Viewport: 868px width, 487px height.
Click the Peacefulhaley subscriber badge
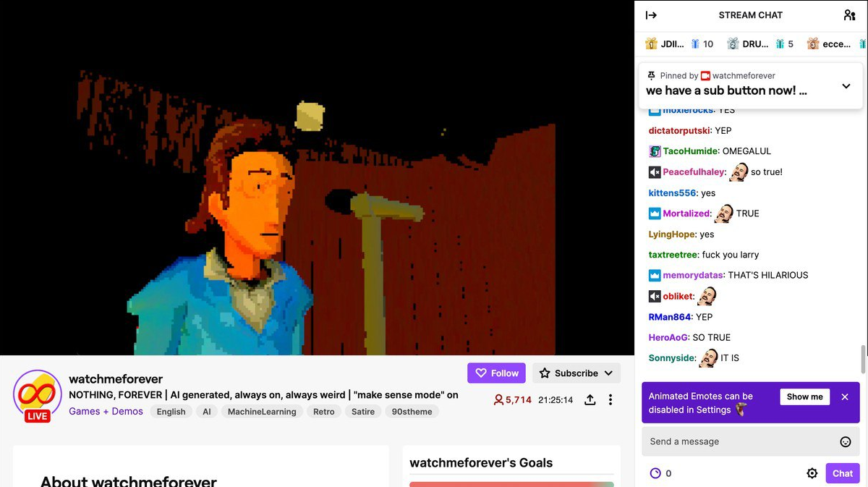click(x=655, y=172)
